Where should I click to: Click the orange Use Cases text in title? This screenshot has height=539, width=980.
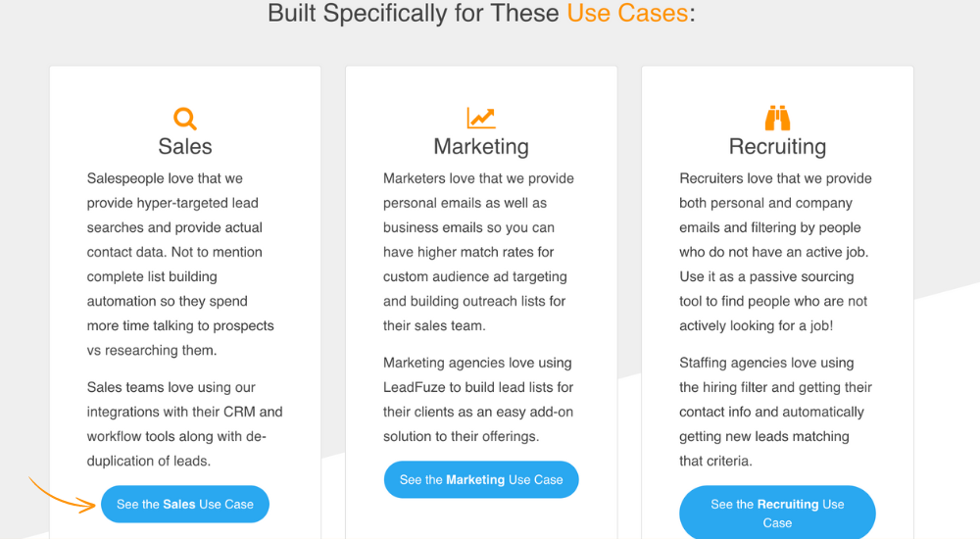point(627,13)
